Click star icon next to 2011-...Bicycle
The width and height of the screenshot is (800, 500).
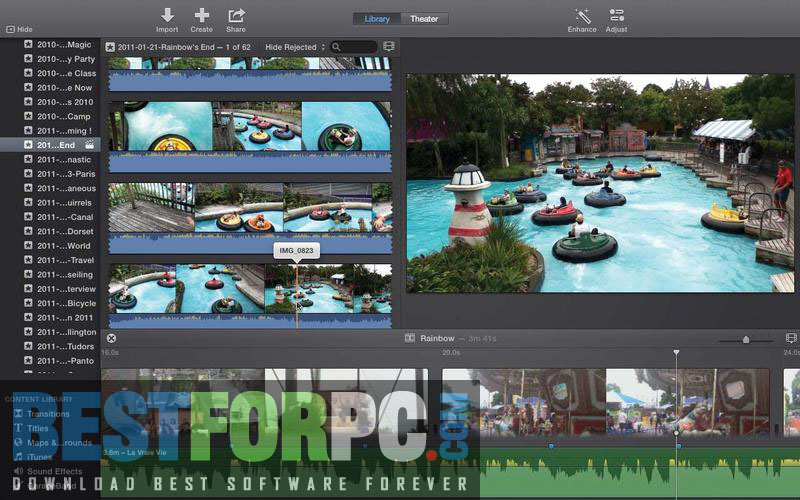pyautogui.click(x=28, y=303)
